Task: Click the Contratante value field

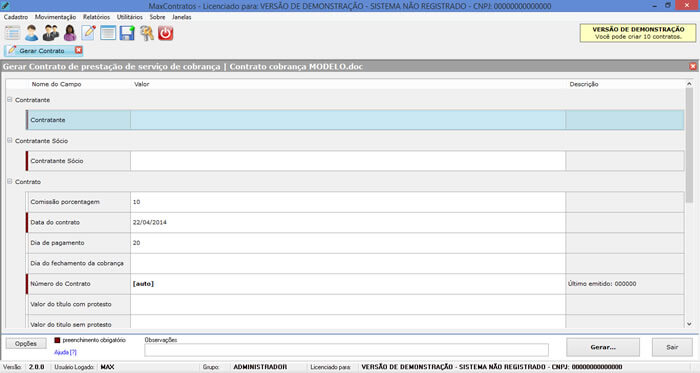Action: pos(348,120)
